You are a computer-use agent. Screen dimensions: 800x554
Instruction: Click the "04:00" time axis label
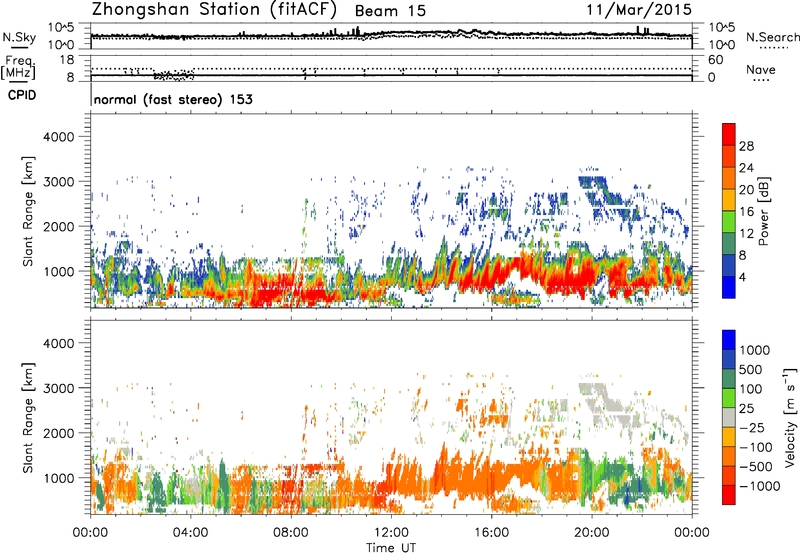coord(191,533)
